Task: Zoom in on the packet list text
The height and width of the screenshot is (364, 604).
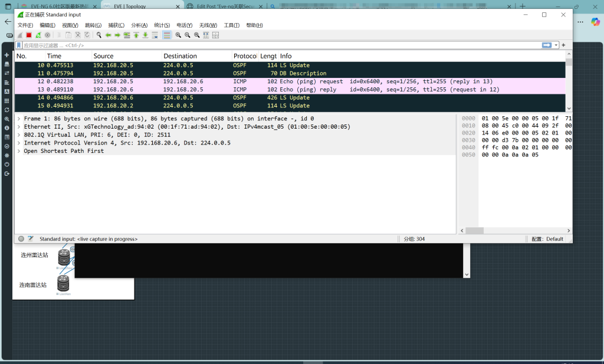Action: pyautogui.click(x=178, y=35)
